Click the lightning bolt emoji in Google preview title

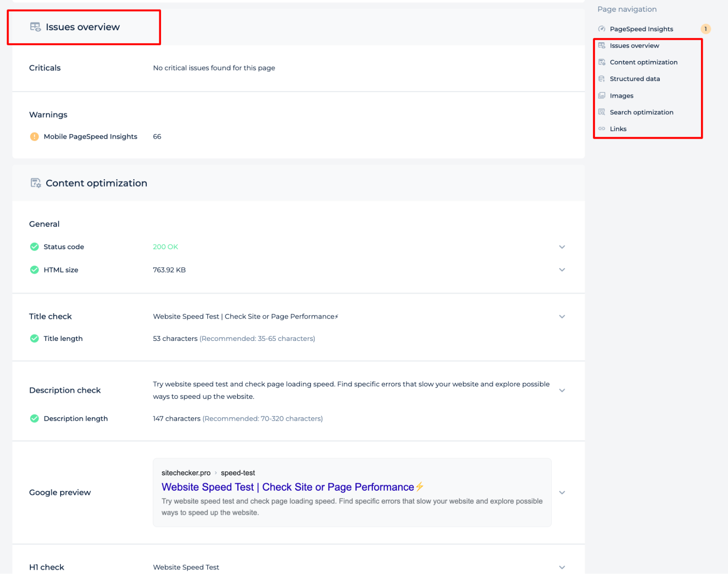[x=420, y=487]
